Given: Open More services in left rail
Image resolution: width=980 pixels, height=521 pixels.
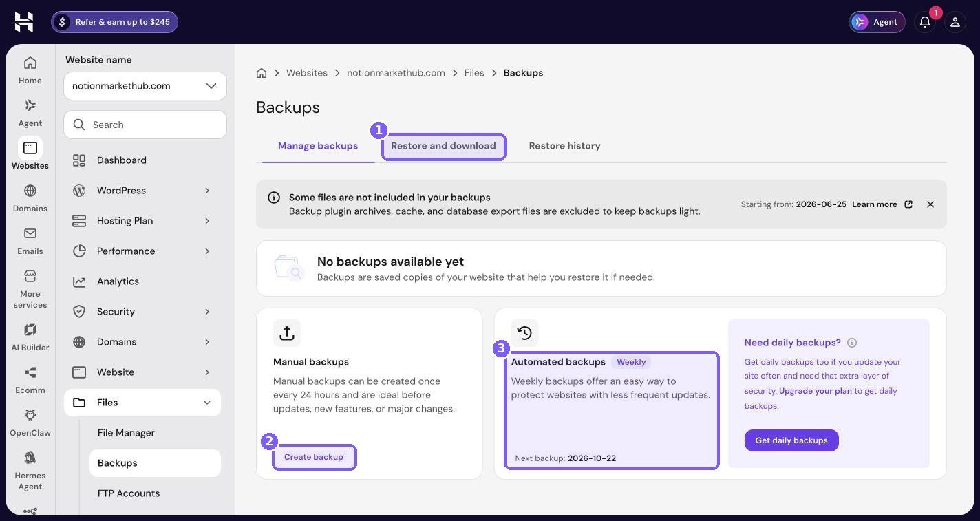Looking at the screenshot, I should point(30,289).
